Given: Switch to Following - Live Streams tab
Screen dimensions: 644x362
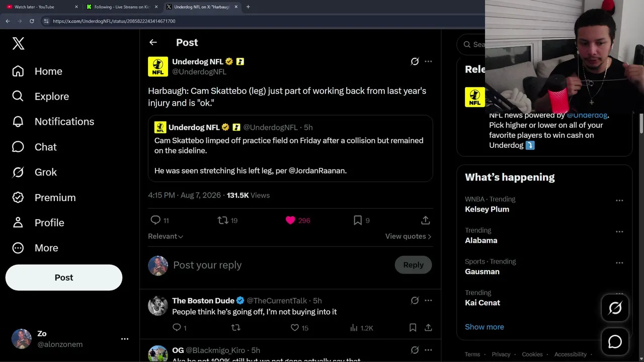Looking at the screenshot, I should [122, 7].
